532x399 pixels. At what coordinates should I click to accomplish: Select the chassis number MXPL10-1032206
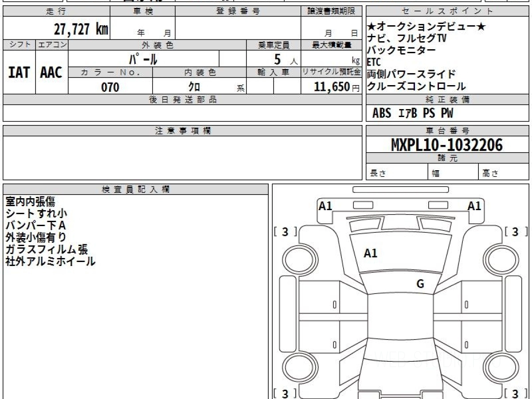447,145
